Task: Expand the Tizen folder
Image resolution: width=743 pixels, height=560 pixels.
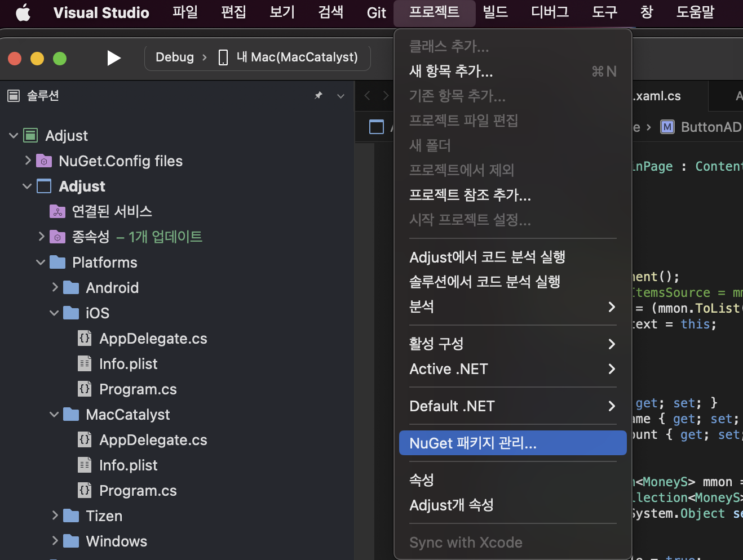Action: tap(55, 515)
